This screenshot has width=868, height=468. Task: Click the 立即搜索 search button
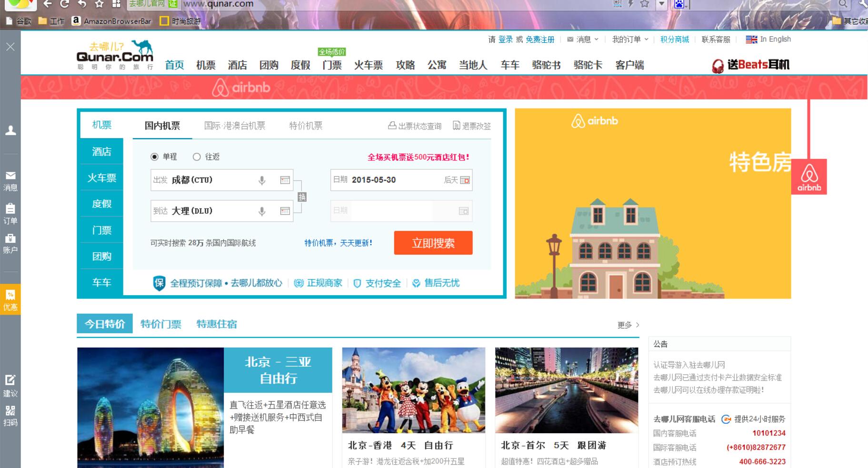[x=433, y=243]
